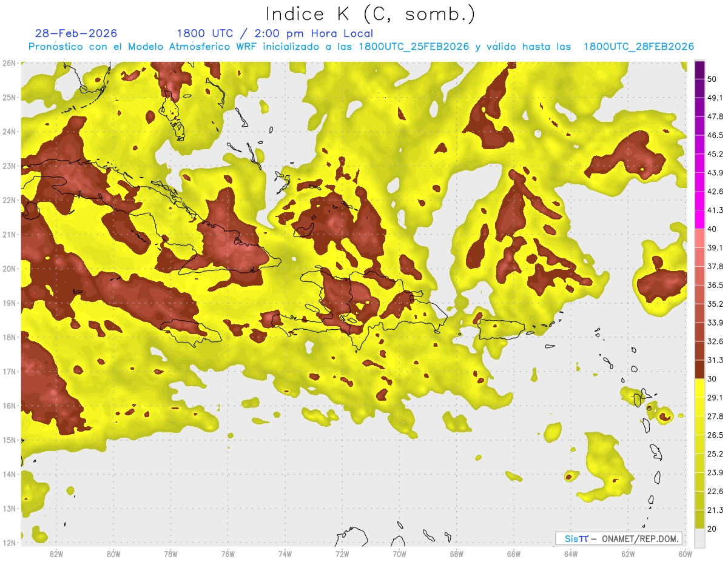The image size is (728, 562).
Task: Click the "60W" longitude label
Action: [x=685, y=554]
